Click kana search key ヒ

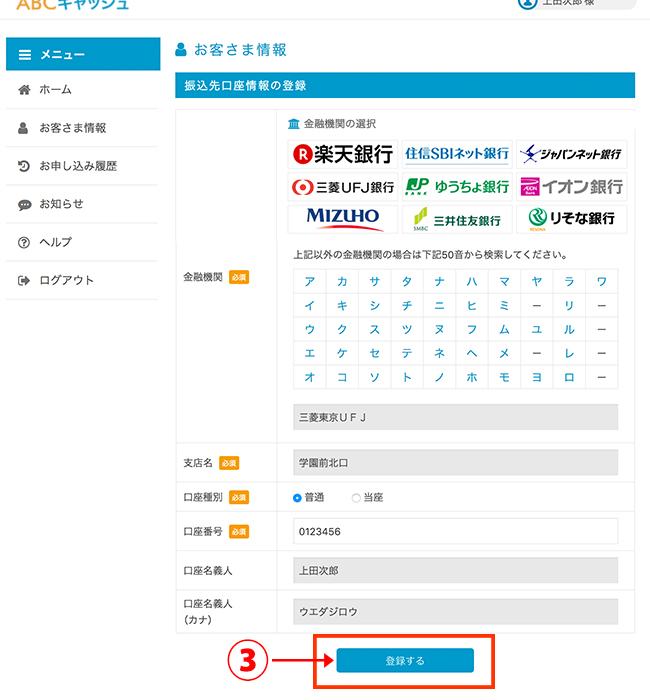click(x=472, y=305)
